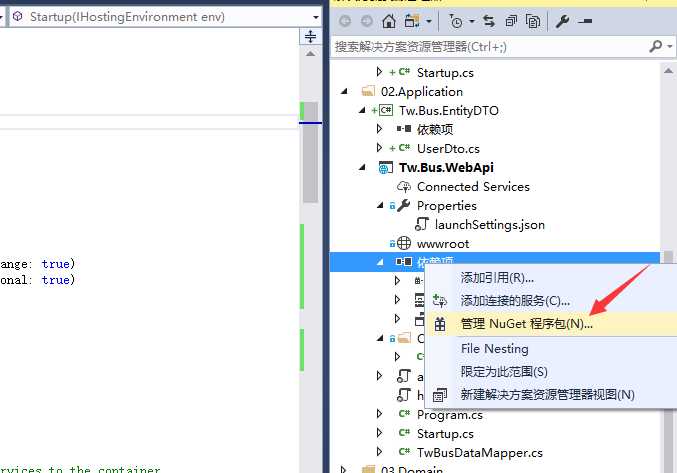Open Properties using the wrench toolbar icon
The width and height of the screenshot is (677, 473).
[562, 21]
